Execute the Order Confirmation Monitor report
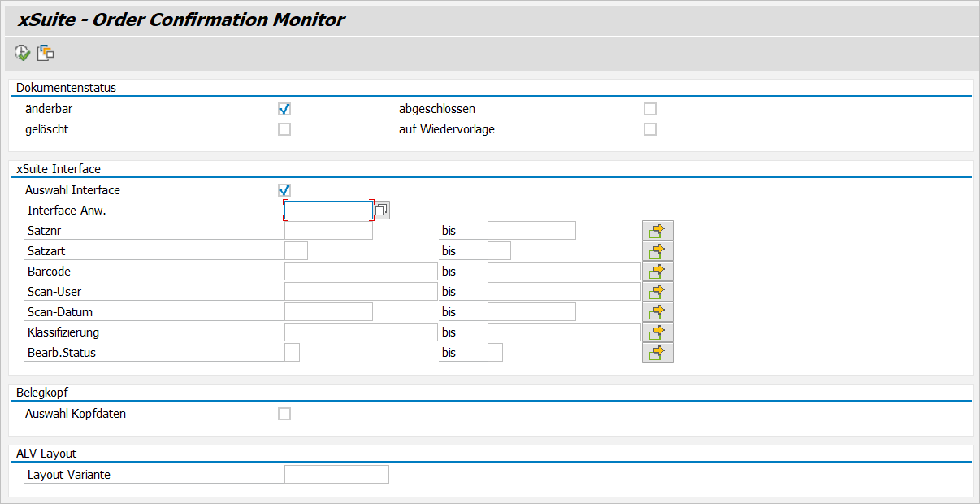The width and height of the screenshot is (980, 504). [x=21, y=52]
